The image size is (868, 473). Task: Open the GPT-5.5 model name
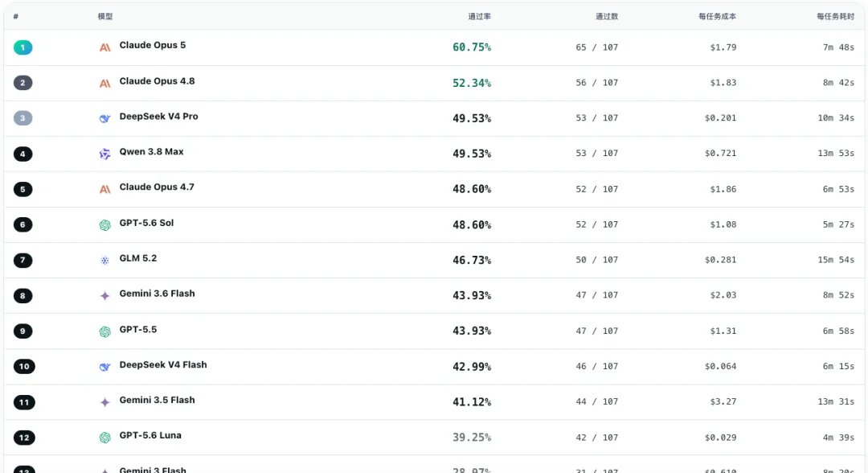138,329
